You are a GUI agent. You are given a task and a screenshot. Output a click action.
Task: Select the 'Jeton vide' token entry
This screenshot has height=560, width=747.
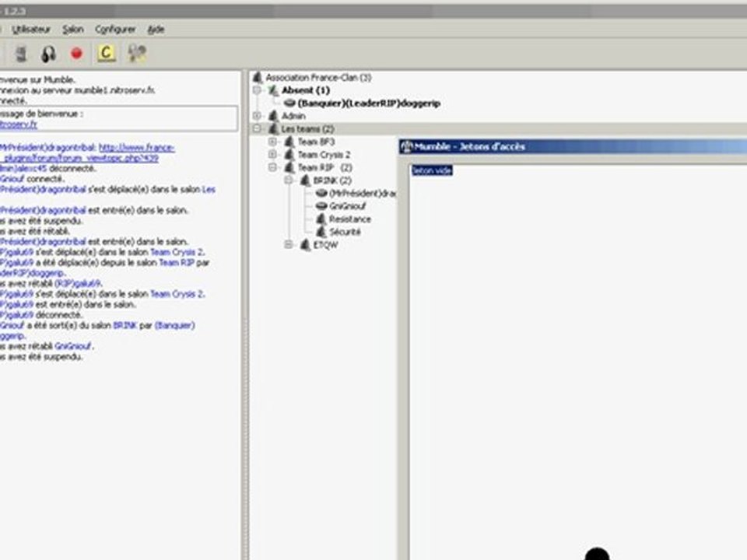tap(432, 170)
